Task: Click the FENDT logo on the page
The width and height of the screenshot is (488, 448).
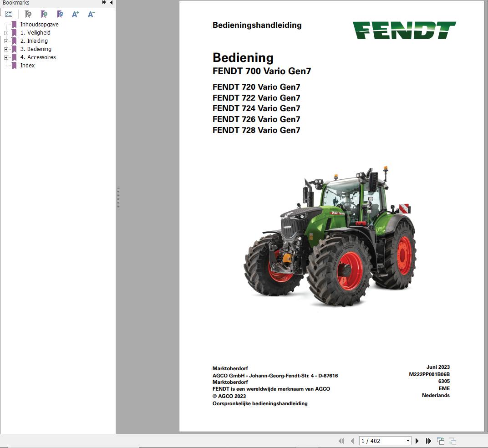Action: click(x=404, y=30)
